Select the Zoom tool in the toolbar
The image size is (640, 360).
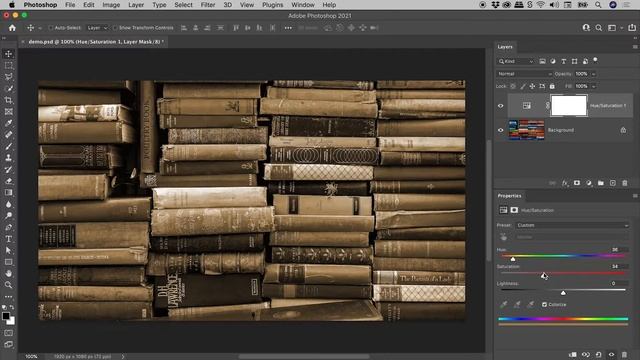9,285
